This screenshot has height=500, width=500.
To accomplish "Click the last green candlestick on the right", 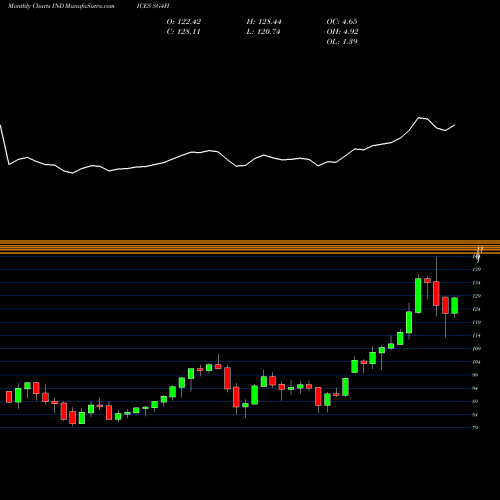I will (x=455, y=306).
